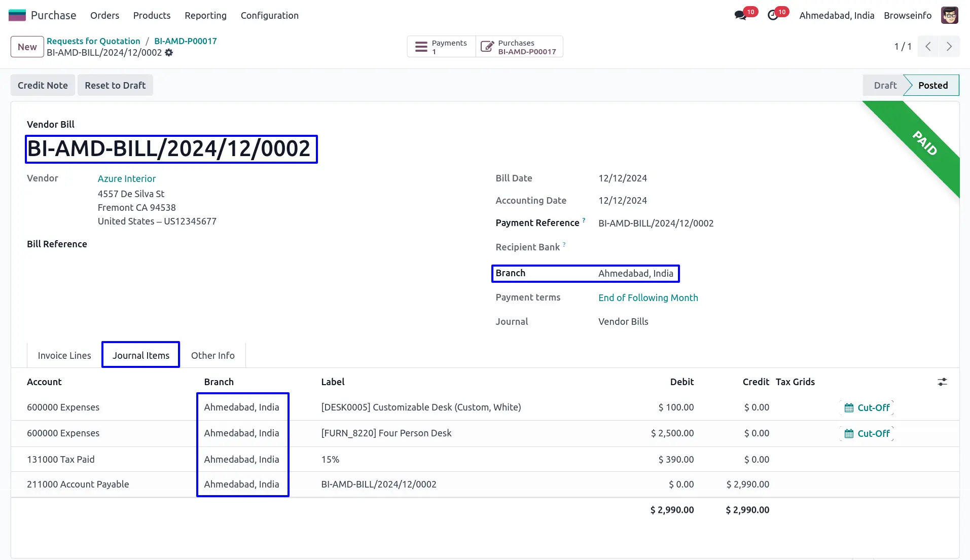This screenshot has height=560, width=970.
Task: Click Cut-Off on Customizable Desk line
Action: click(867, 407)
